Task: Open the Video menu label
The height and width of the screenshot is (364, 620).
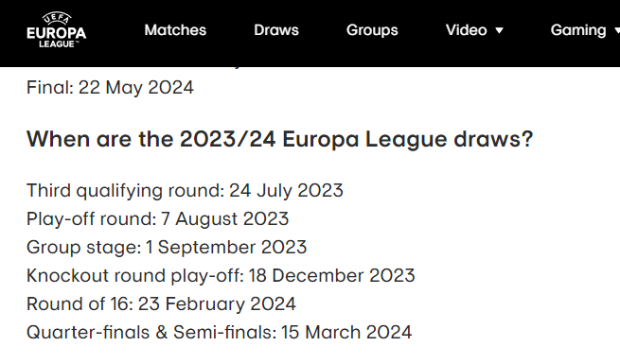Action: coord(467,30)
